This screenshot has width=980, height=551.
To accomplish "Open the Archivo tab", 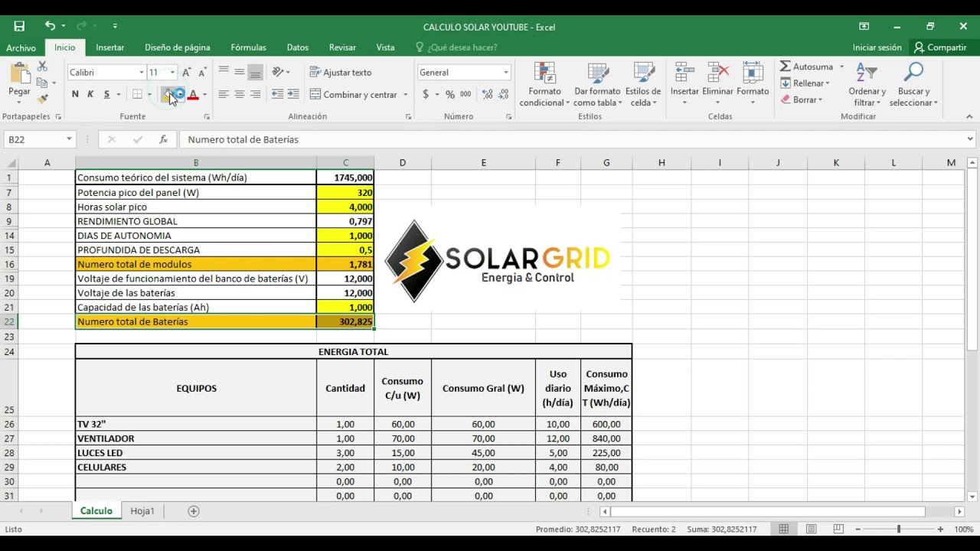I will [21, 47].
